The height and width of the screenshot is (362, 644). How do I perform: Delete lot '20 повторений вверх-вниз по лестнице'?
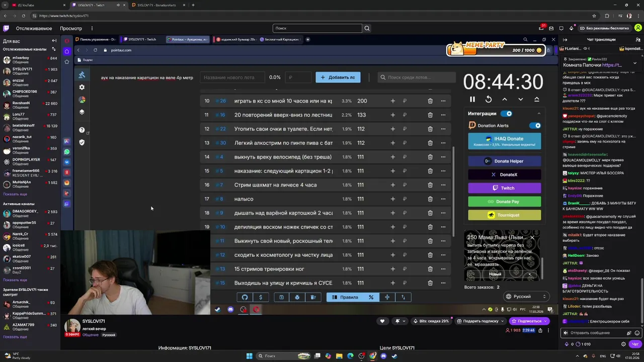point(430,115)
